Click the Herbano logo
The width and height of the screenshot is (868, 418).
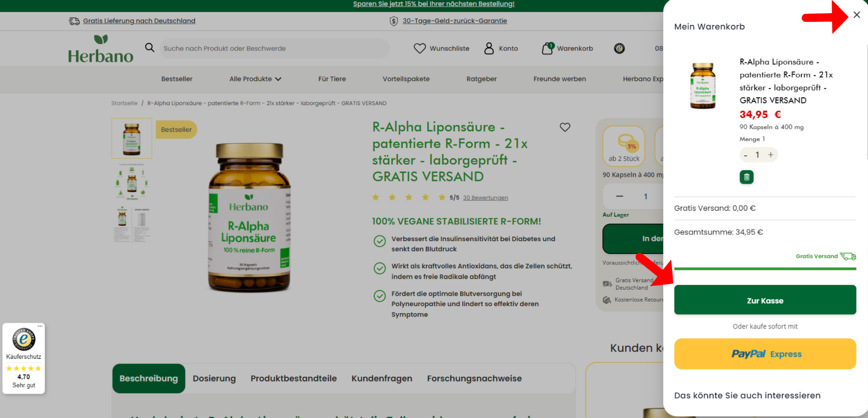coord(100,48)
